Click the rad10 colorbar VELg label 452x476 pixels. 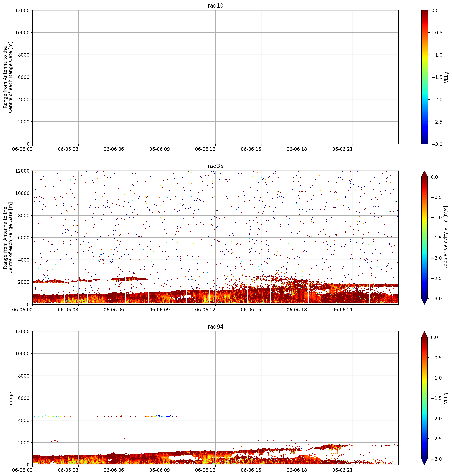[446, 77]
